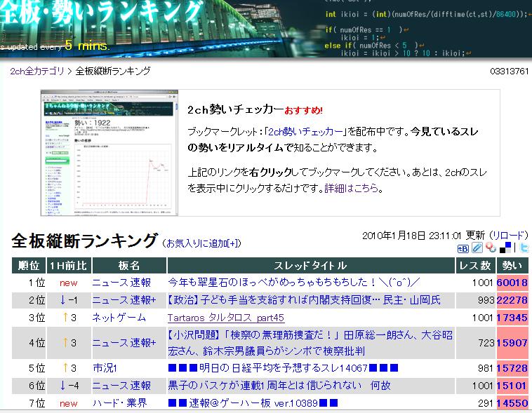Click momentum value 17345
The width and height of the screenshot is (532, 413).
click(x=512, y=318)
